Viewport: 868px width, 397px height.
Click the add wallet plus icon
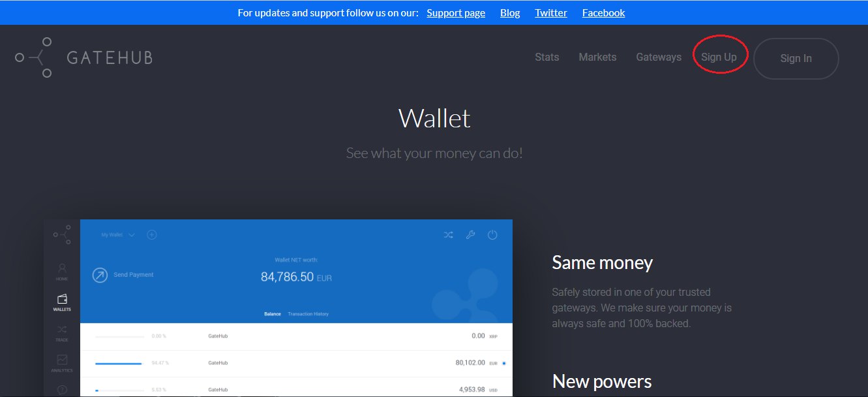152,235
